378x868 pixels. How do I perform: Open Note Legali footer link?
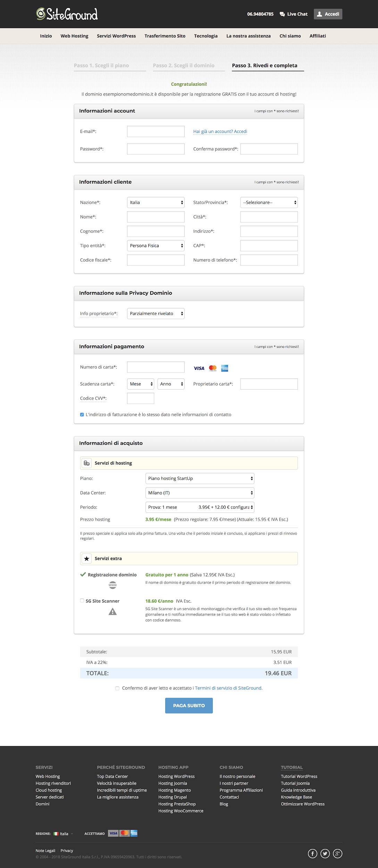click(45, 851)
